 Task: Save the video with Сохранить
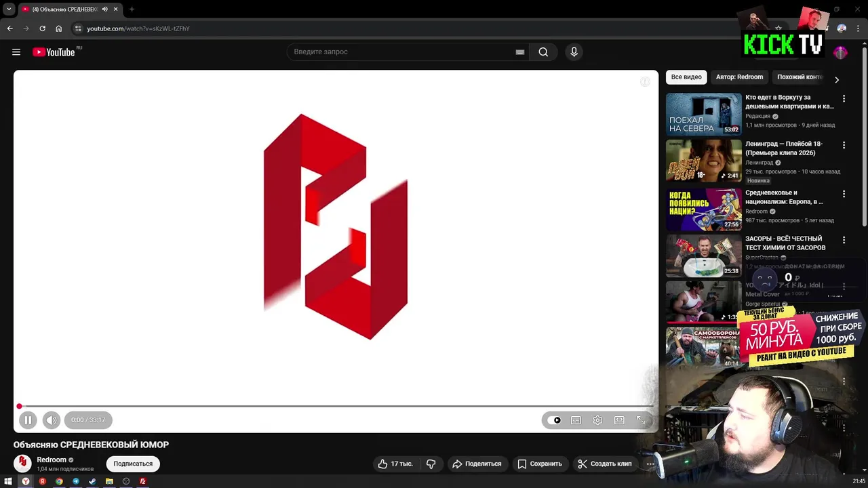(540, 464)
